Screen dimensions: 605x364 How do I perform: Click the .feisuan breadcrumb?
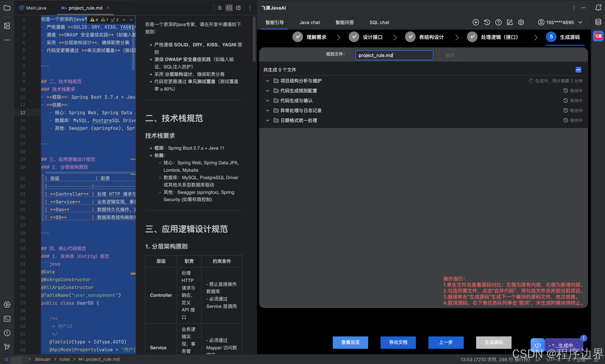point(42,359)
